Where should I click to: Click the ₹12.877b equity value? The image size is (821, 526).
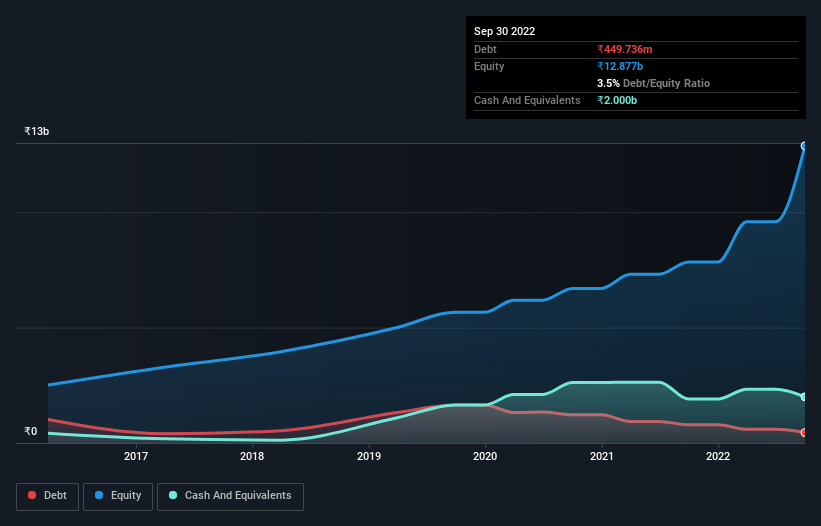point(620,66)
